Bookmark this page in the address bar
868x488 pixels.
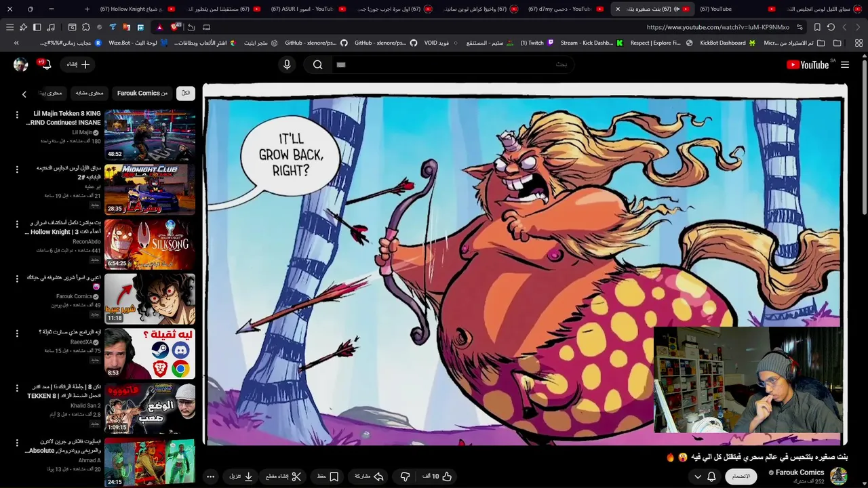(x=817, y=27)
